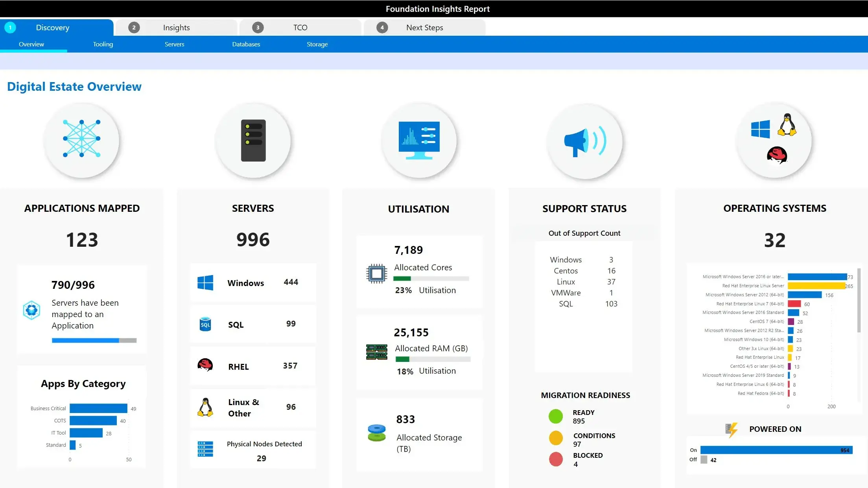
Task: Click the green READY status circle
Action: [x=555, y=416]
